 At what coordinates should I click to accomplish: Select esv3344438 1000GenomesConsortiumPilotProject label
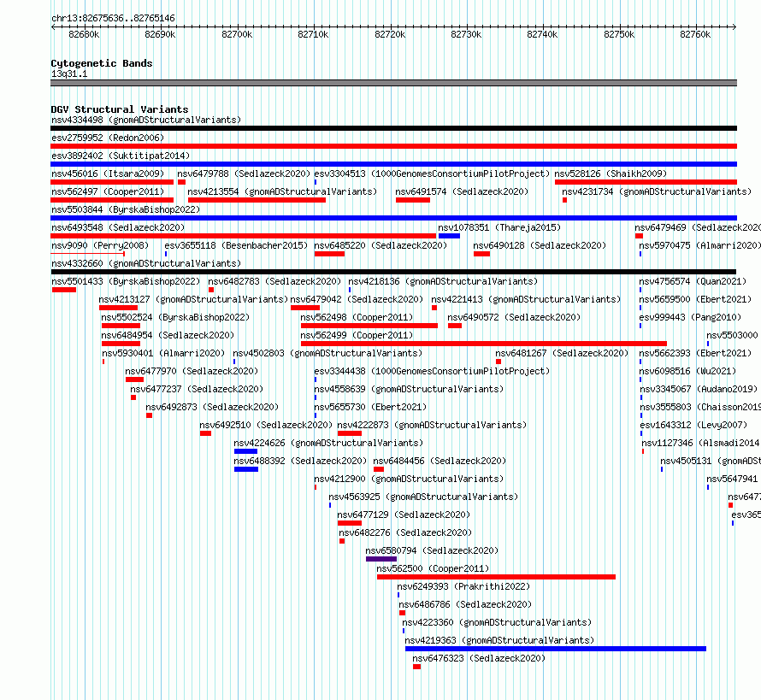point(432,371)
